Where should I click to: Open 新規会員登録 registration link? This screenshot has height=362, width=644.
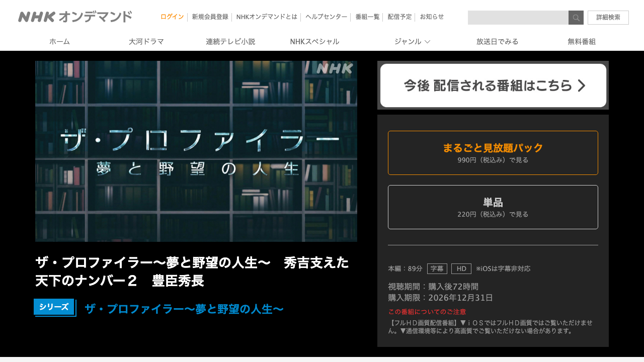point(210,17)
